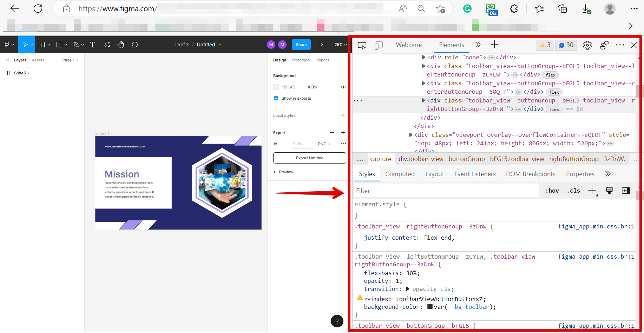The height and width of the screenshot is (333, 644).
Task: Select the Text tool
Action: (x=92, y=45)
